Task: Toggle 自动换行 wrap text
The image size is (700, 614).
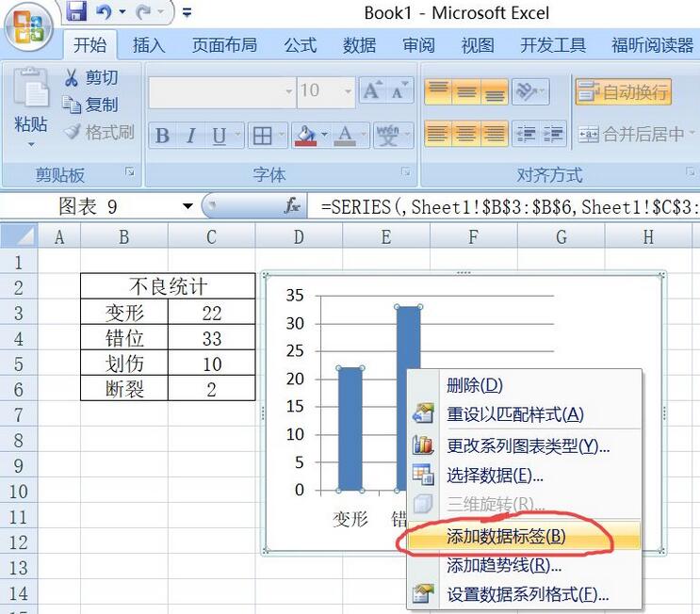Action: (x=623, y=92)
